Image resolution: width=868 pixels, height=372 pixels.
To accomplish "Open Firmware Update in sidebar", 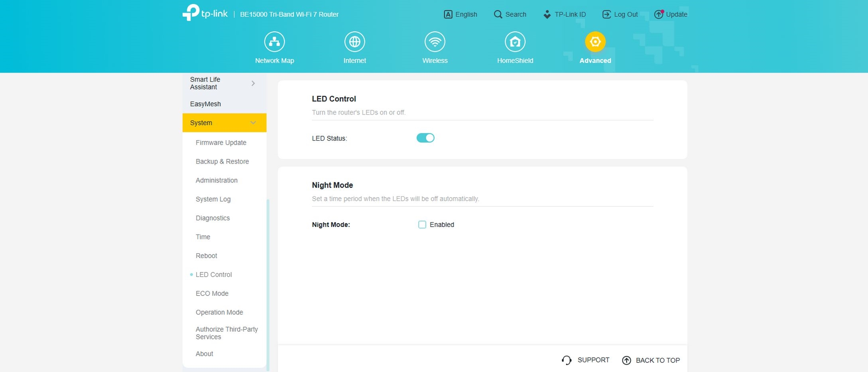I will [x=221, y=143].
